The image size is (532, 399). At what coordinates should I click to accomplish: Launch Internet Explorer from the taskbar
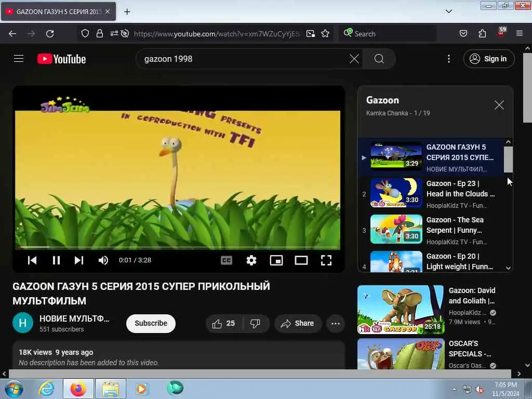(46, 389)
